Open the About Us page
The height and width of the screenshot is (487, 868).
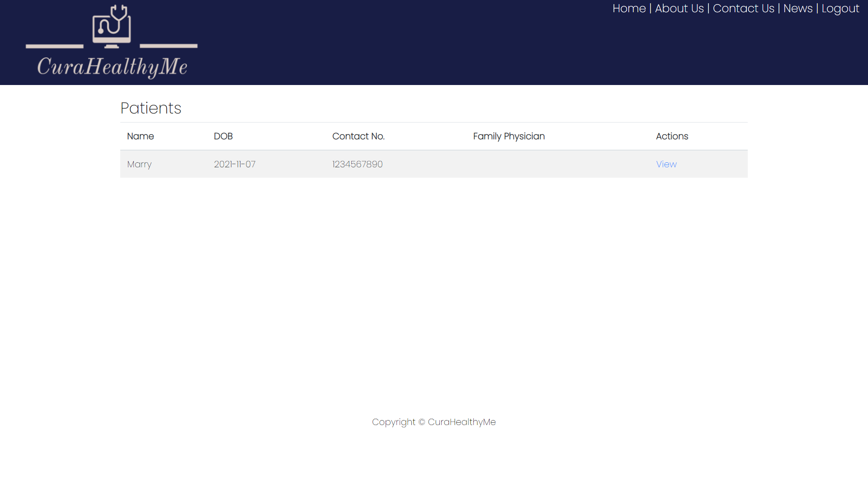pos(679,9)
